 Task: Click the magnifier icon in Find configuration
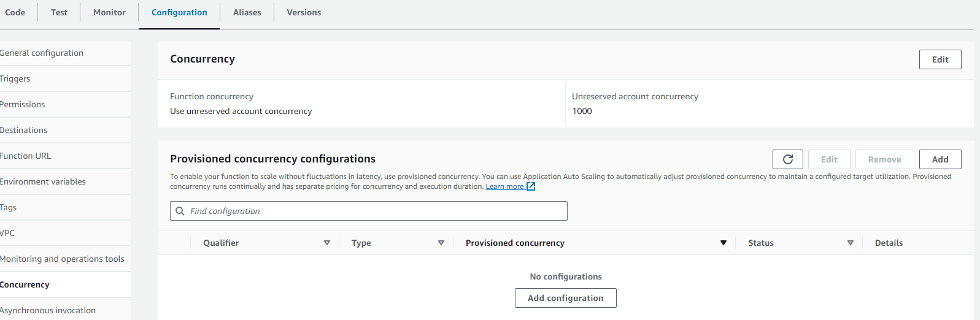pos(180,211)
